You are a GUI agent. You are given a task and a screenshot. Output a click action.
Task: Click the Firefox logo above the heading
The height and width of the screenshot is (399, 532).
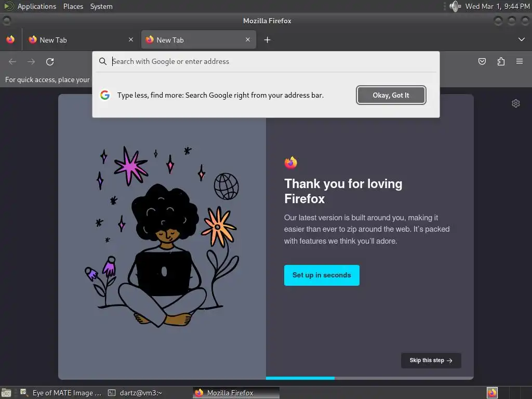pos(291,163)
